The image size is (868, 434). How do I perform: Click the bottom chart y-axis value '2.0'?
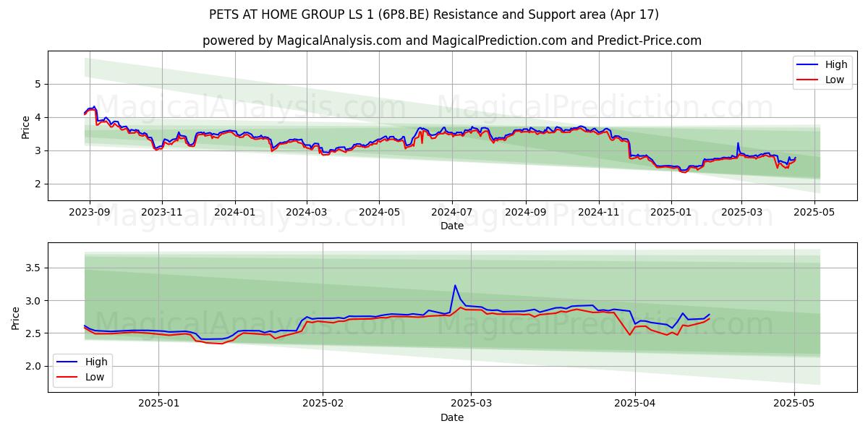coord(34,366)
